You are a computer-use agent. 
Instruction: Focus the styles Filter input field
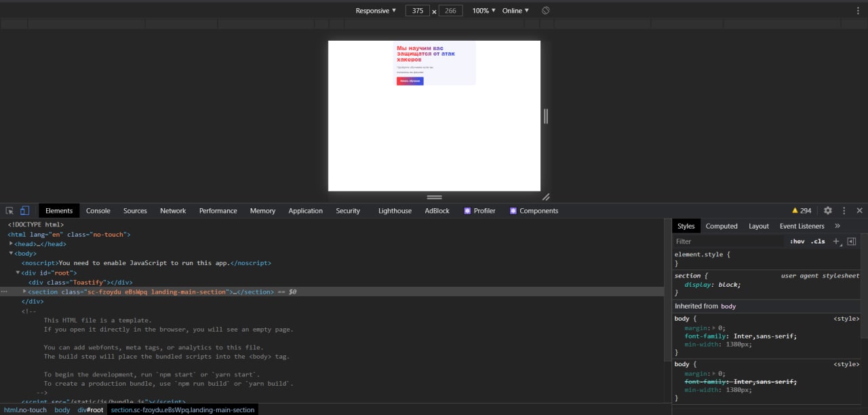point(729,241)
